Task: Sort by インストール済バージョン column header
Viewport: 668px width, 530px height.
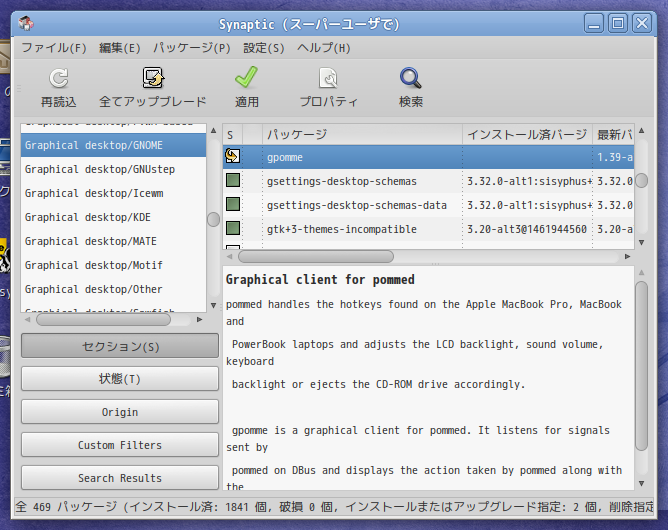Action: coord(527,135)
